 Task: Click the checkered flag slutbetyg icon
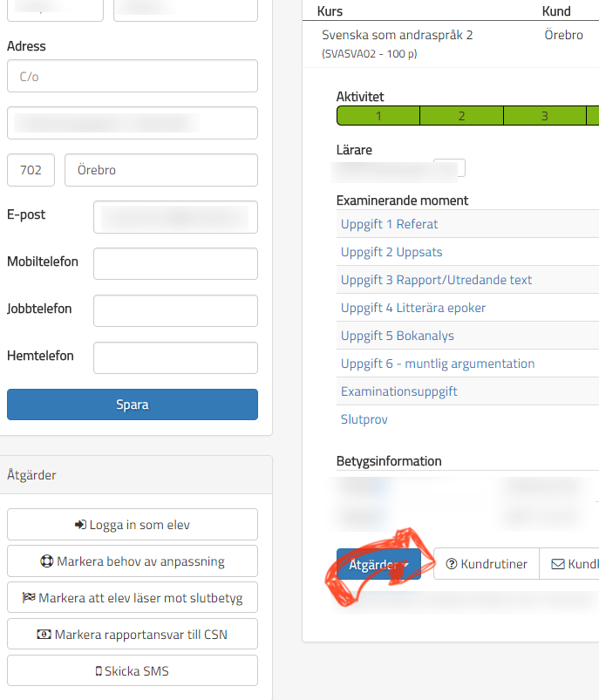click(30, 598)
